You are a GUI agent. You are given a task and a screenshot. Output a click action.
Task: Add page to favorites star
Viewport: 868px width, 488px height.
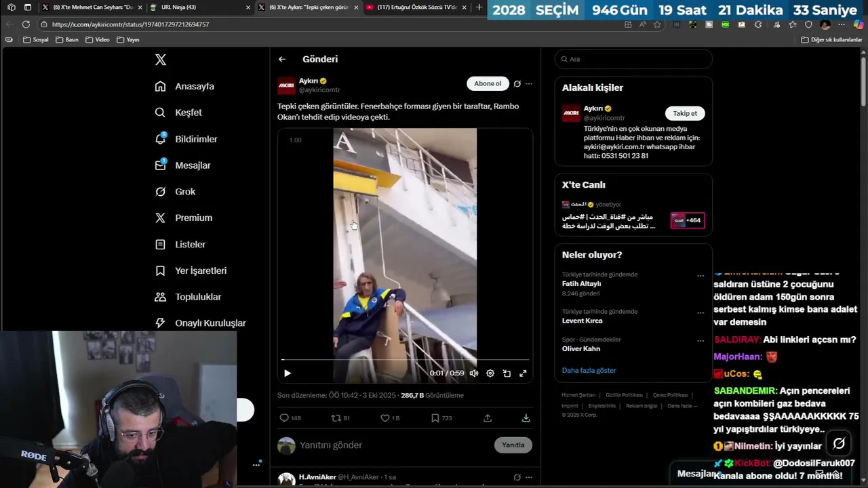[657, 24]
